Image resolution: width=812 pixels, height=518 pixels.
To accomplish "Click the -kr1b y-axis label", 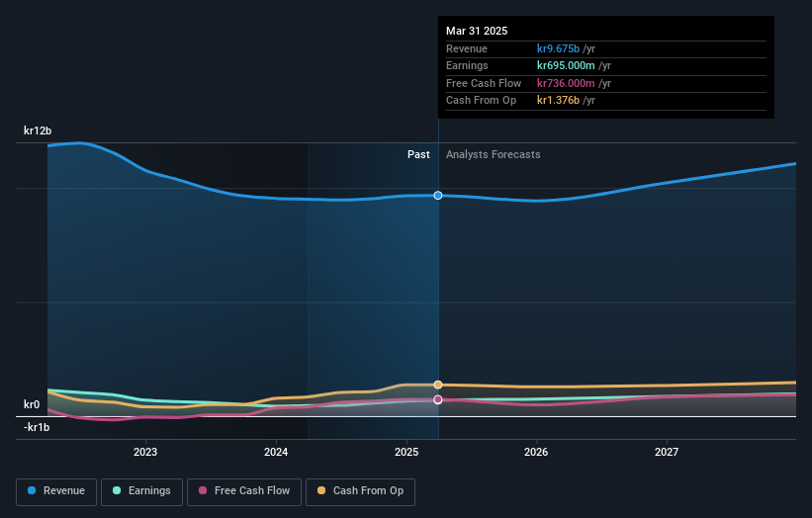I will click(37, 427).
